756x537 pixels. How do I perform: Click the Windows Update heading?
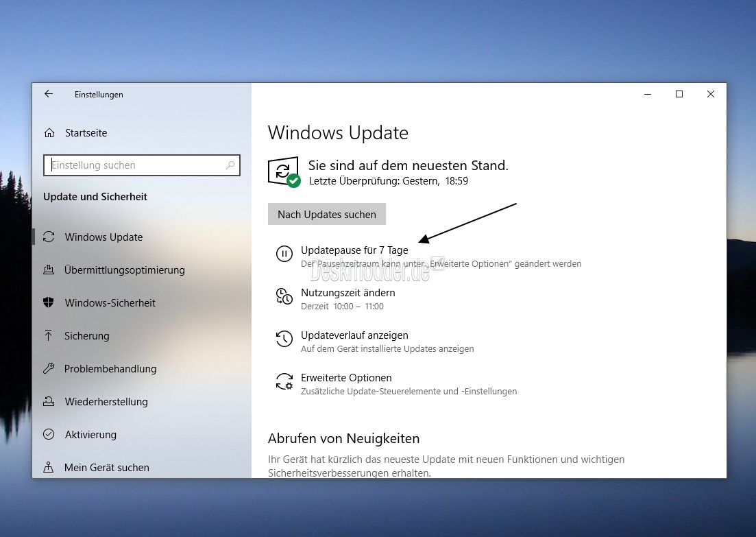[338, 132]
